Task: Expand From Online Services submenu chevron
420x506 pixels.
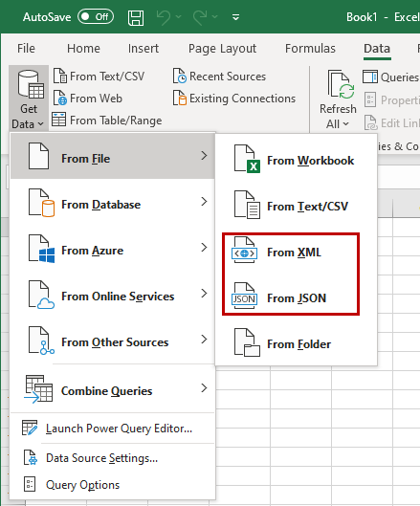Action: click(204, 294)
